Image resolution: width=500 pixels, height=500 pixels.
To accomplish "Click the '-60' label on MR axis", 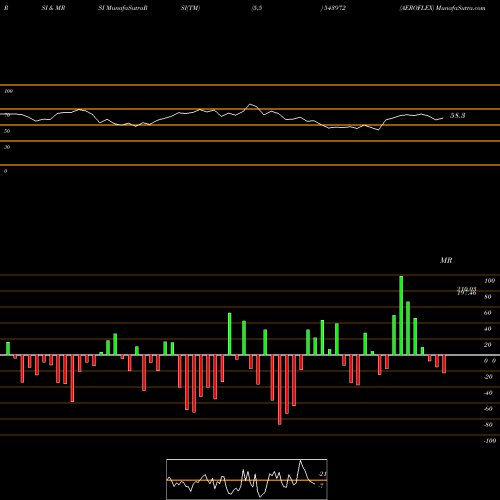I will pos(488,409).
